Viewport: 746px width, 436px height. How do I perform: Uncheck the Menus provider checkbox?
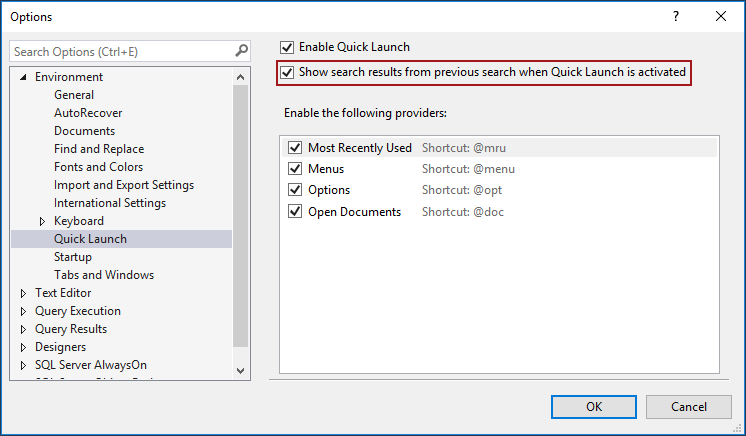click(x=295, y=169)
